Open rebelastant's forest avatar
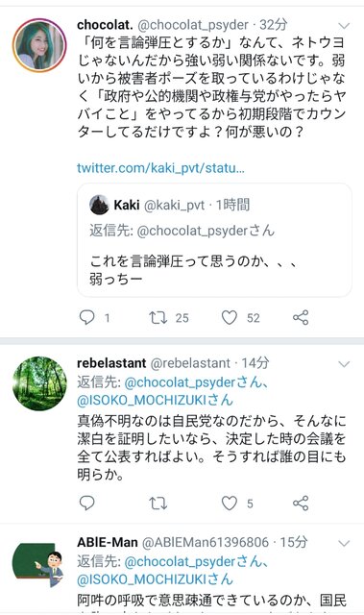This screenshot has height=615, width=364. point(39,383)
